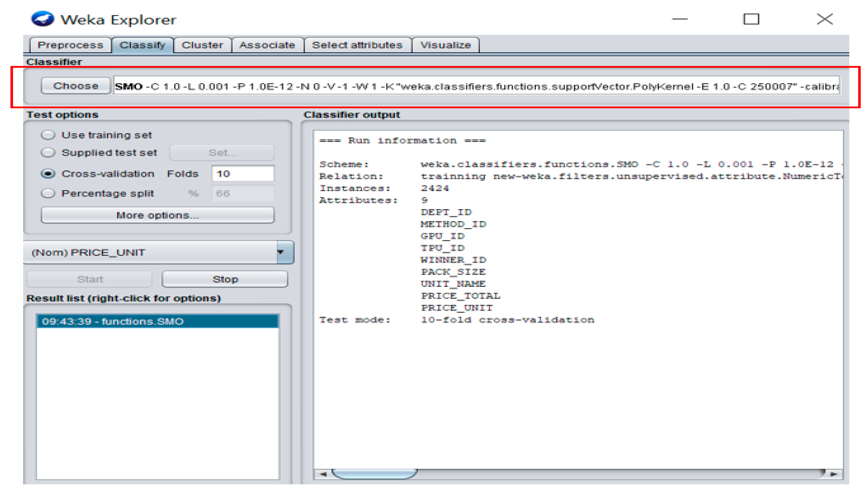The image size is (868, 495).
Task: Open More options dialog
Action: point(157,215)
